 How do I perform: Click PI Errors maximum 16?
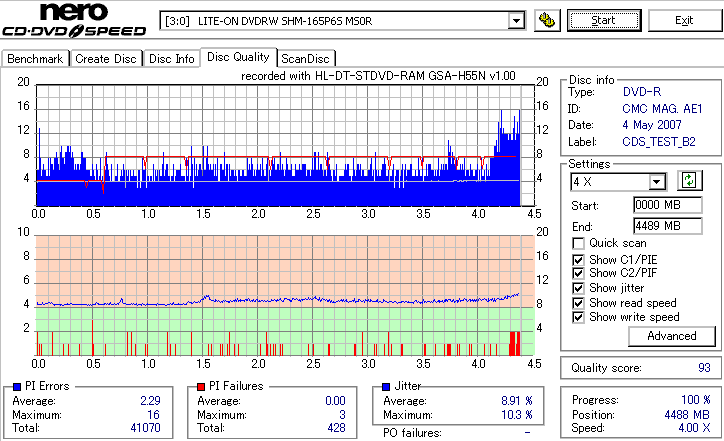153,415
